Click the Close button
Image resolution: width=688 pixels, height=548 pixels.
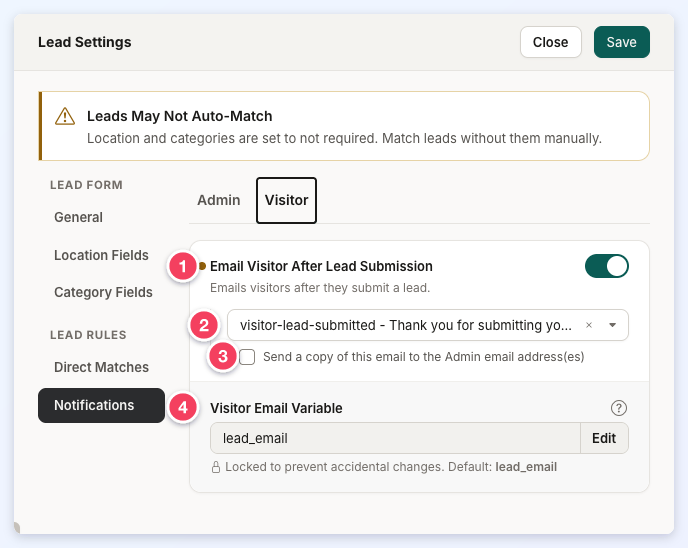pos(550,42)
